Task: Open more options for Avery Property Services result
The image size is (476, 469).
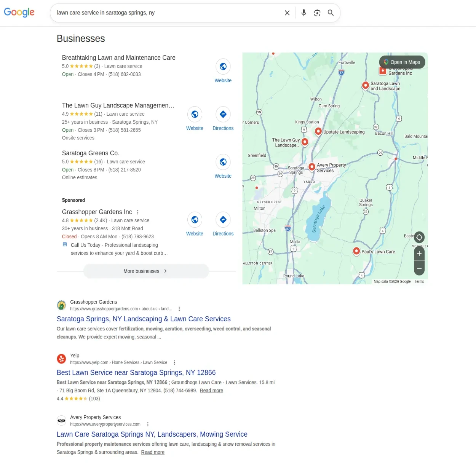Action: click(x=148, y=424)
